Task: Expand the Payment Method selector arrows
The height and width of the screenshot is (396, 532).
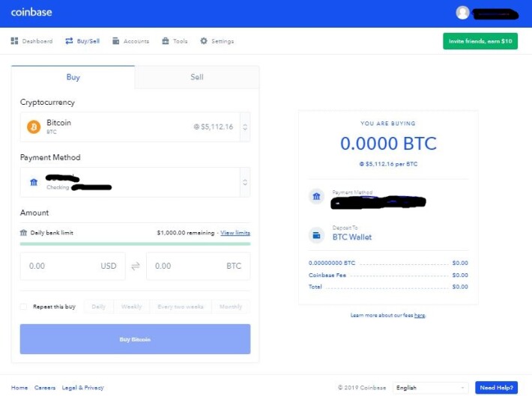Action: pos(245,183)
